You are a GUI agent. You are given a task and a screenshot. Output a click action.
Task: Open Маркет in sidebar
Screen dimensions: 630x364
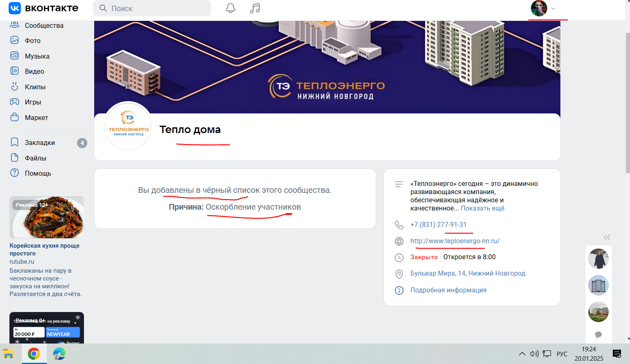(x=36, y=118)
